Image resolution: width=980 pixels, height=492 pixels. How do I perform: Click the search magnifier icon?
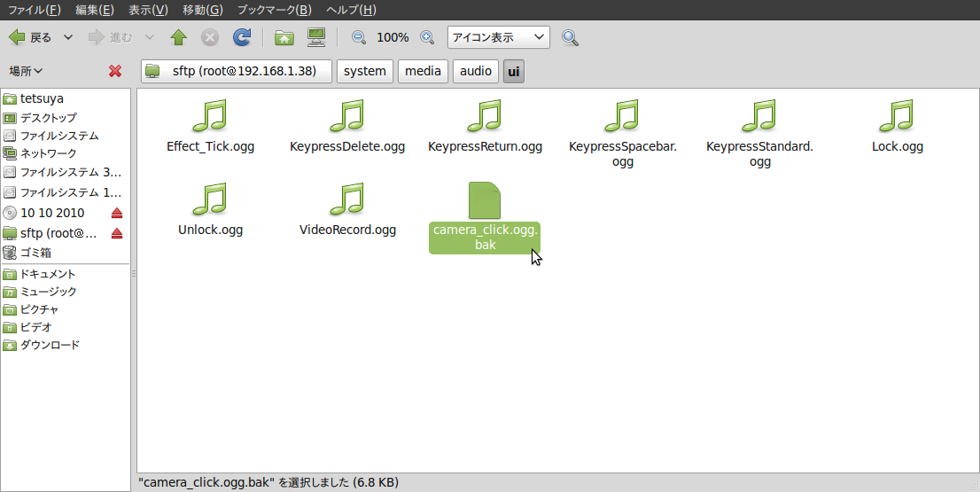coord(570,37)
